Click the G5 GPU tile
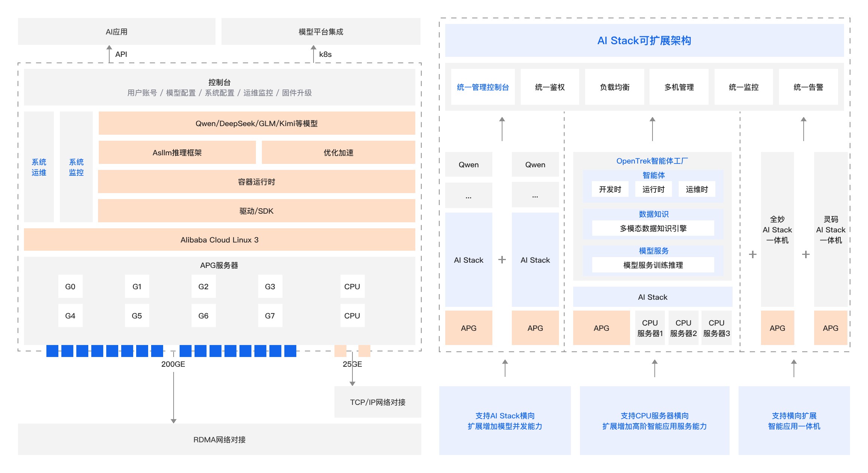 pyautogui.click(x=137, y=315)
